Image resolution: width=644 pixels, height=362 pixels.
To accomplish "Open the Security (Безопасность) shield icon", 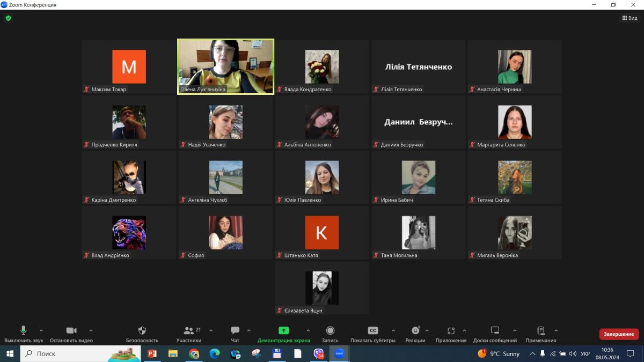I will (142, 331).
